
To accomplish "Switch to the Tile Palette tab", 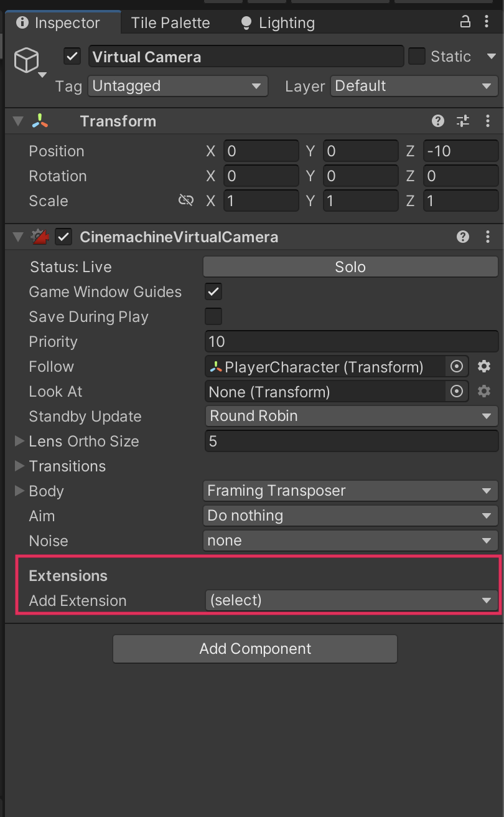I will (170, 23).
